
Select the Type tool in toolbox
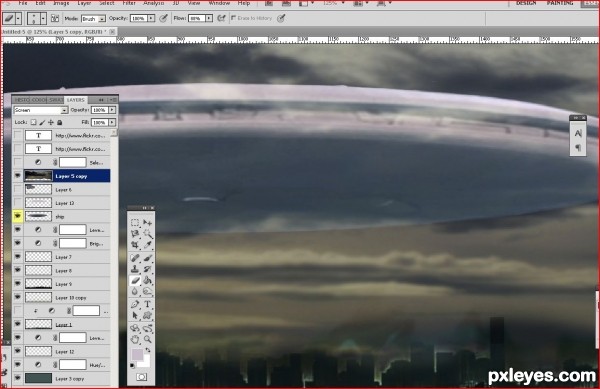click(x=147, y=305)
